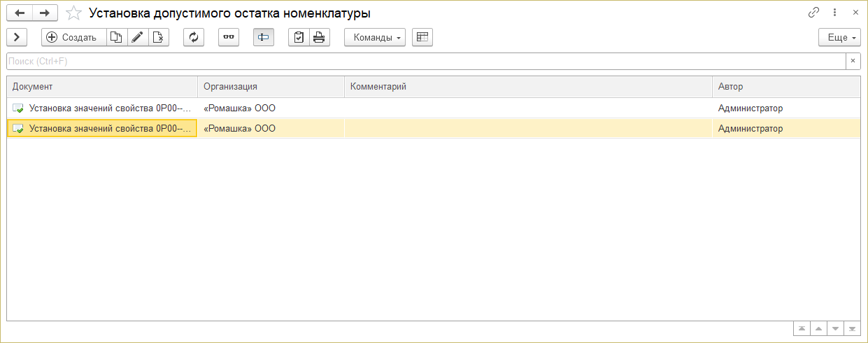Image resolution: width=868 pixels, height=343 pixels.
Task: Click the Автор column header
Action: [785, 87]
